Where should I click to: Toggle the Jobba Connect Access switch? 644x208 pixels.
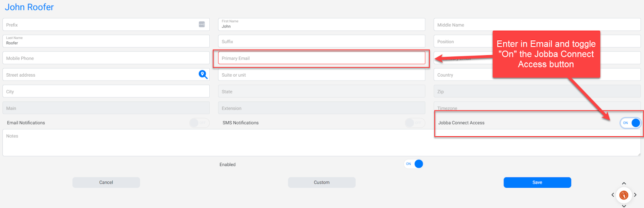[631, 123]
